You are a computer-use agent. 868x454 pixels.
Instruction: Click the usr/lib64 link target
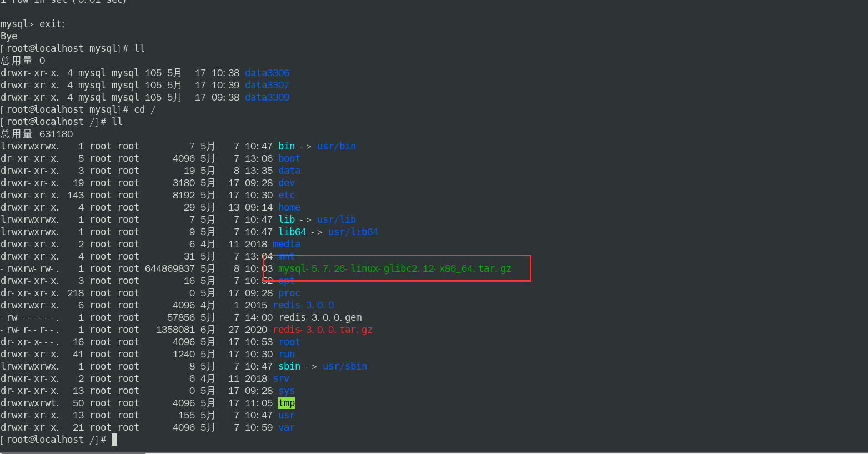353,232
